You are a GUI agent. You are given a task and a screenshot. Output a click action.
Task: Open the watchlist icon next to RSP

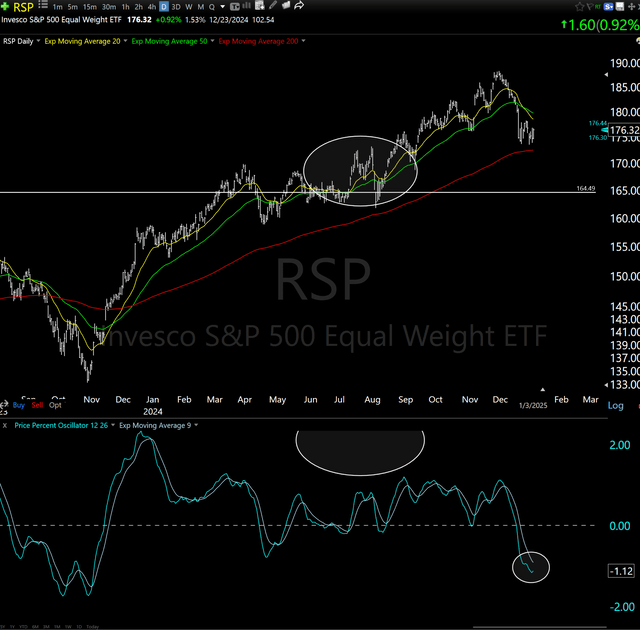43,6
